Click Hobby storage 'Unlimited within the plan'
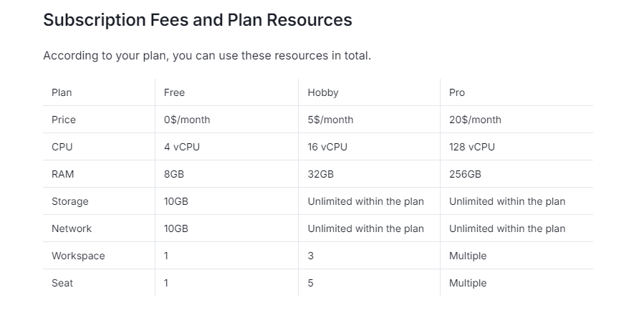 click(x=365, y=201)
